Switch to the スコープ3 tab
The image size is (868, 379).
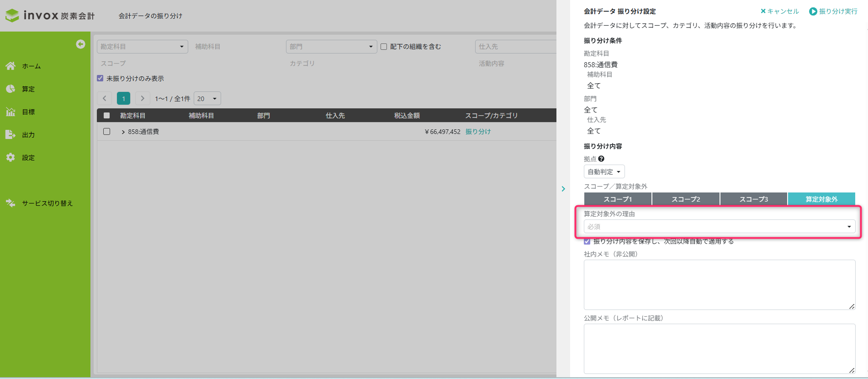coord(753,199)
